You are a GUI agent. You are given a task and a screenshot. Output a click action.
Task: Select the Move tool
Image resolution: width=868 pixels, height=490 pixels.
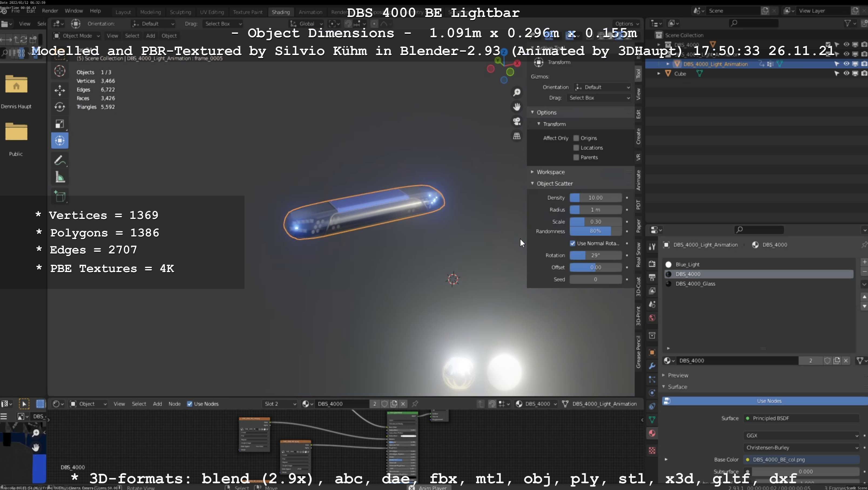tap(60, 90)
